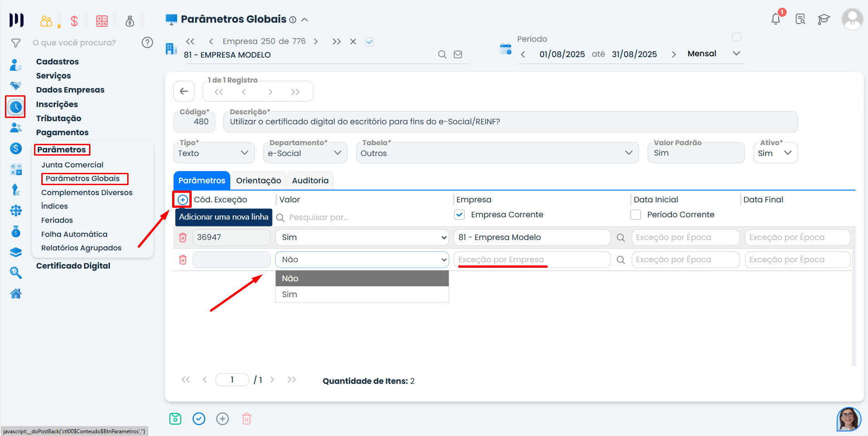Click the back arrow button
The height and width of the screenshot is (436, 868).
(x=184, y=92)
